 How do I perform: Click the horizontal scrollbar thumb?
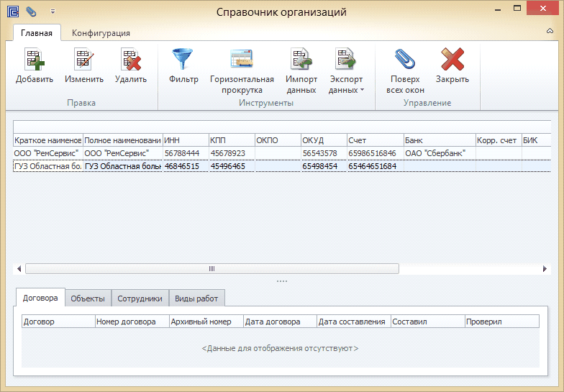coord(211,269)
